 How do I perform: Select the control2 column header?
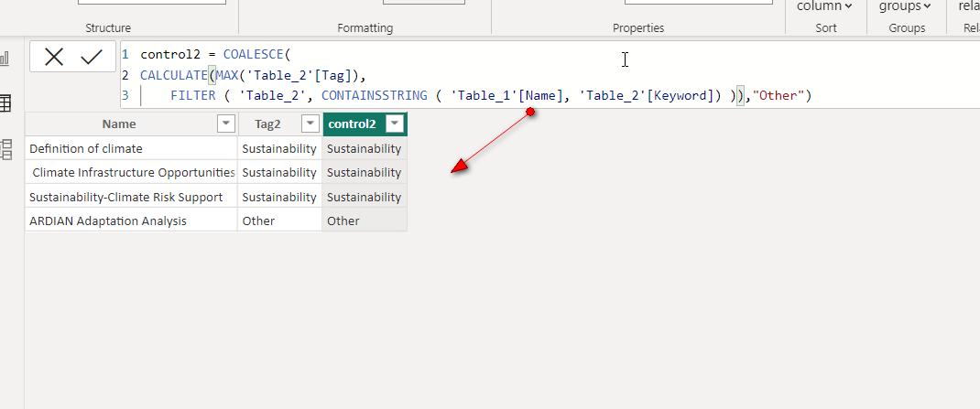(x=352, y=124)
